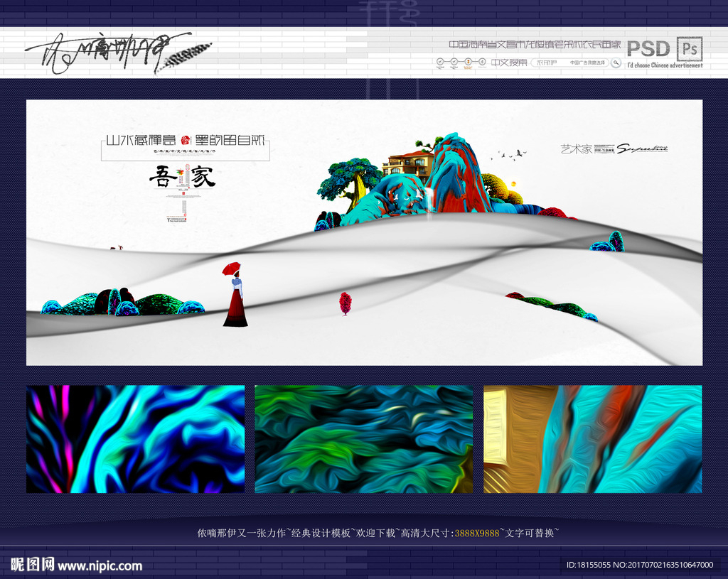Viewport: 728px width, 579px height.
Task: Open the 中文搜索 options
Action: click(x=510, y=63)
